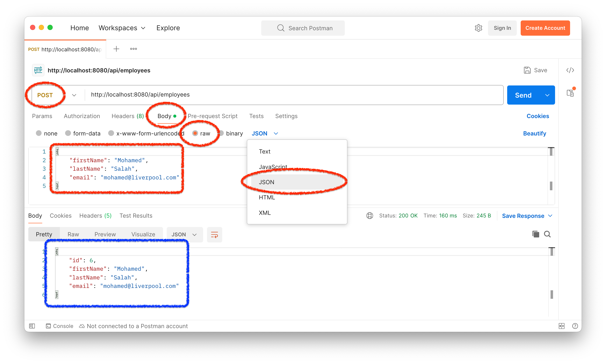Open new tab with plus icon
This screenshot has width=606, height=364.
click(x=116, y=49)
